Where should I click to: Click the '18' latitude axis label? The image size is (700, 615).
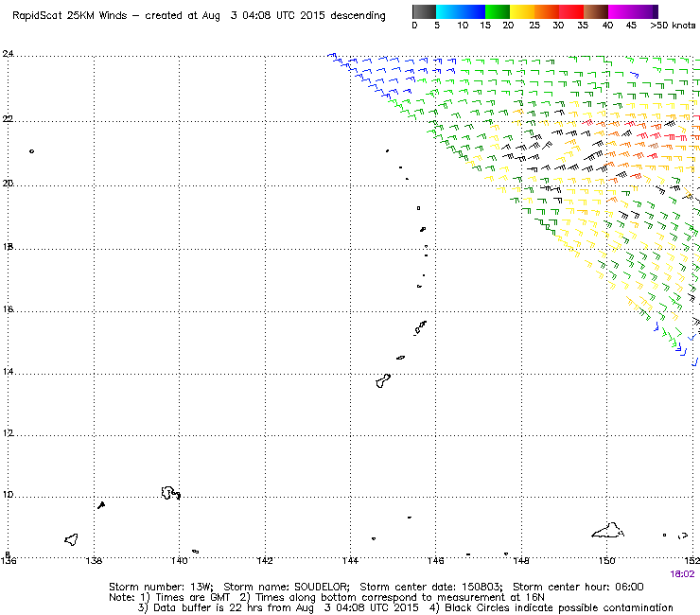[8, 247]
